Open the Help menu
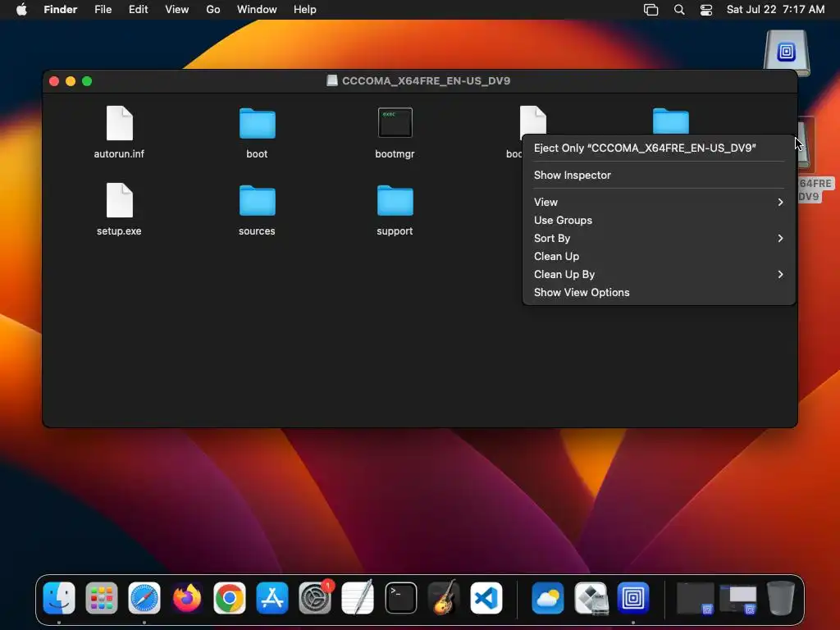Screen dimensions: 840x630 pyautogui.click(x=305, y=10)
